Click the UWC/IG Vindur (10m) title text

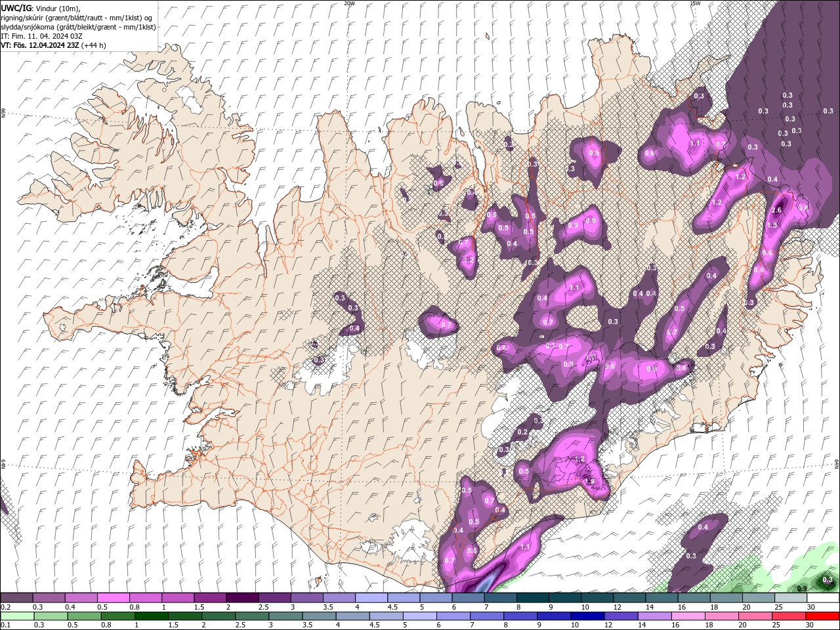pos(41,8)
